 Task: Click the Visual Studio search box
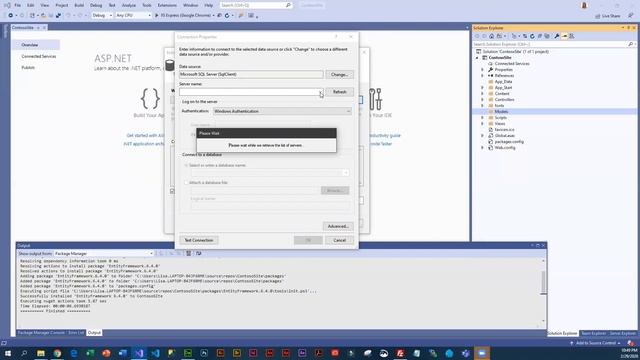(x=256, y=5)
